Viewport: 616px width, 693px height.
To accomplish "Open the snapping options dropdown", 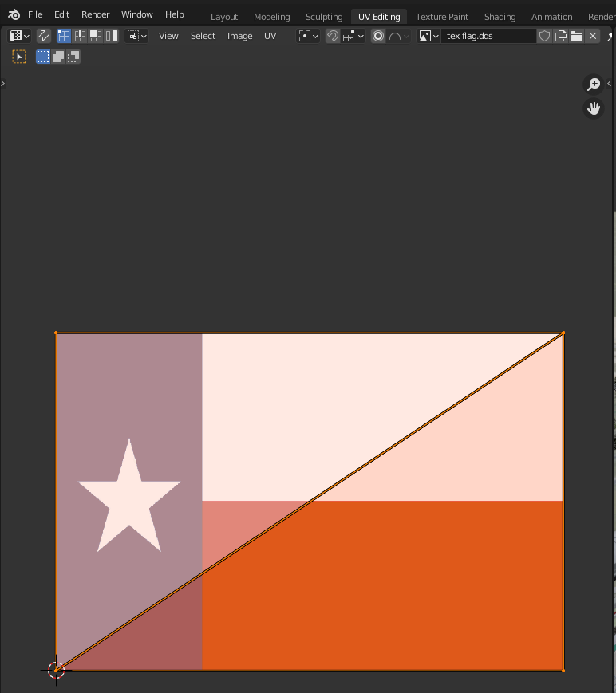I will [x=353, y=36].
